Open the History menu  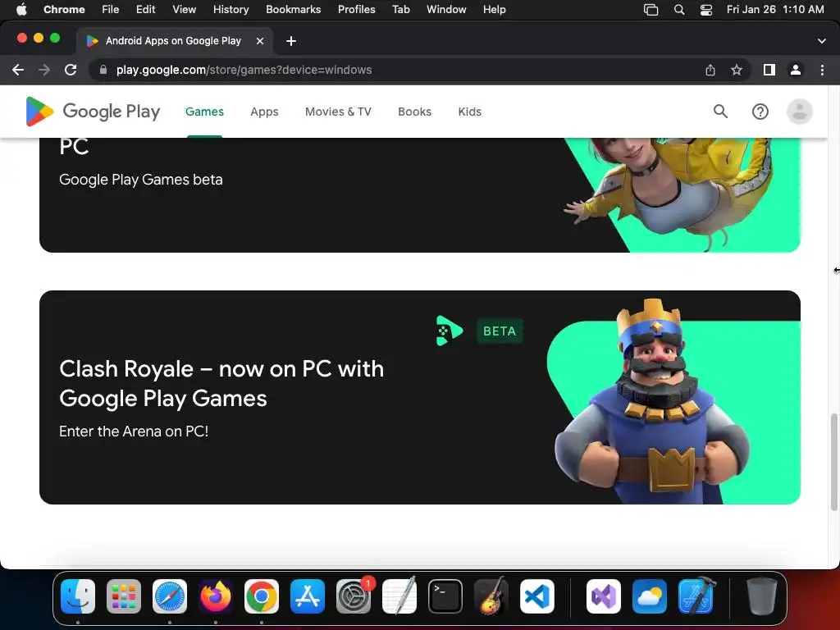pos(231,9)
